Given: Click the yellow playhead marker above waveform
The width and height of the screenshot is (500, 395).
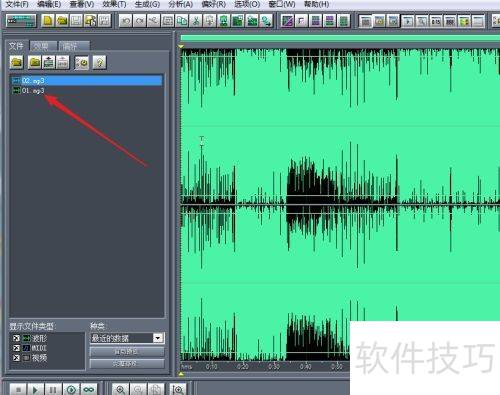Looking at the screenshot, I should (x=181, y=47).
